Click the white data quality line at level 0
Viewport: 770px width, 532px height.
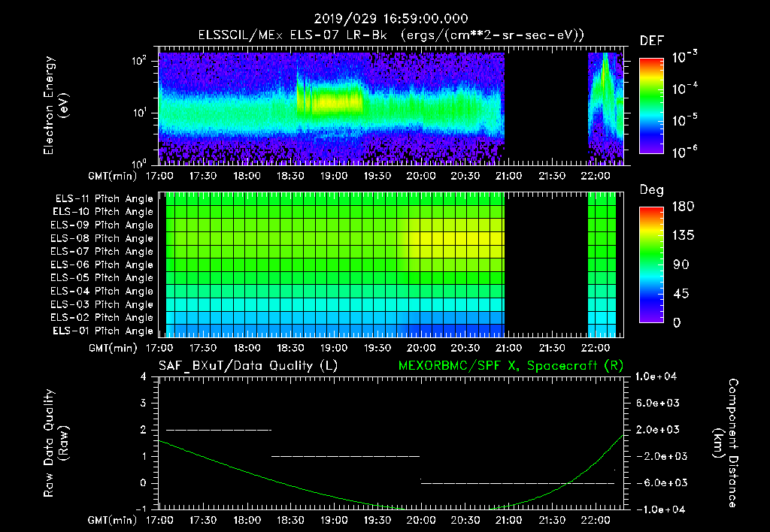point(517,483)
